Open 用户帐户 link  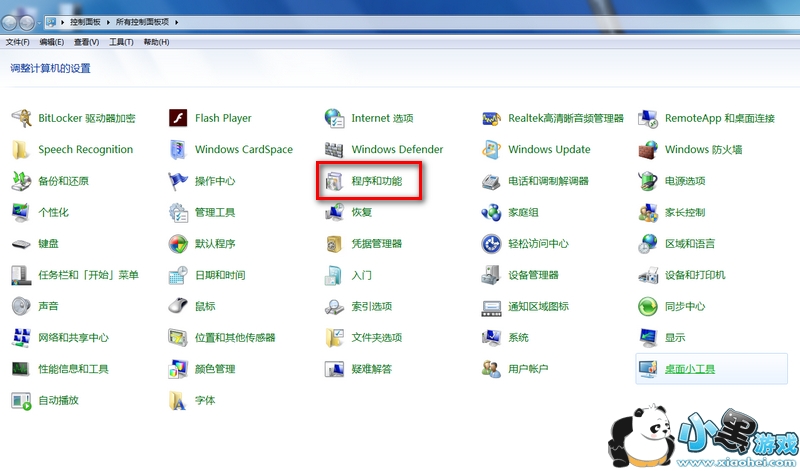[x=528, y=369]
